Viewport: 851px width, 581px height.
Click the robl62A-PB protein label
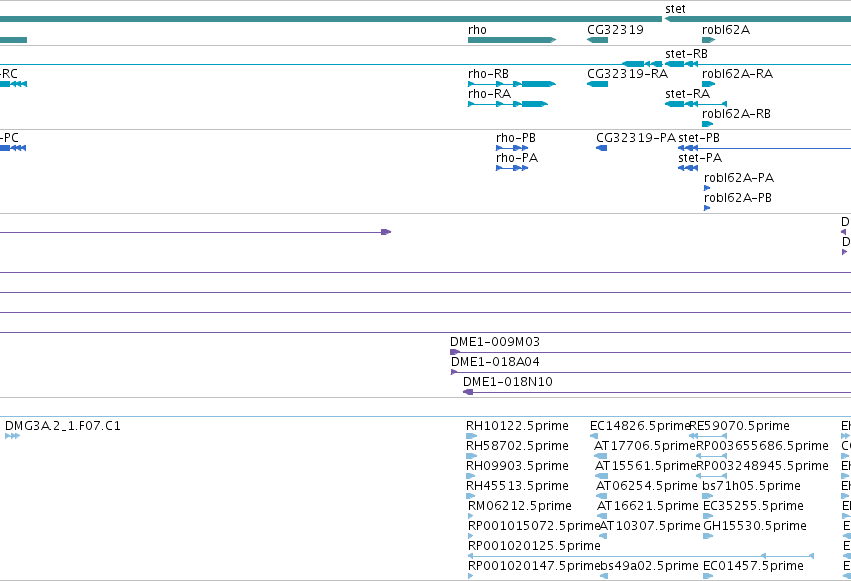pos(738,198)
